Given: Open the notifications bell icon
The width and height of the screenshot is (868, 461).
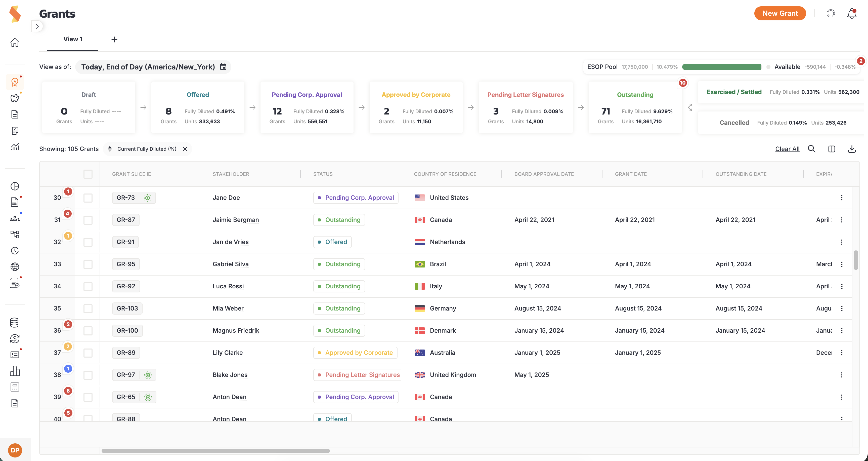Looking at the screenshot, I should pyautogui.click(x=851, y=14).
